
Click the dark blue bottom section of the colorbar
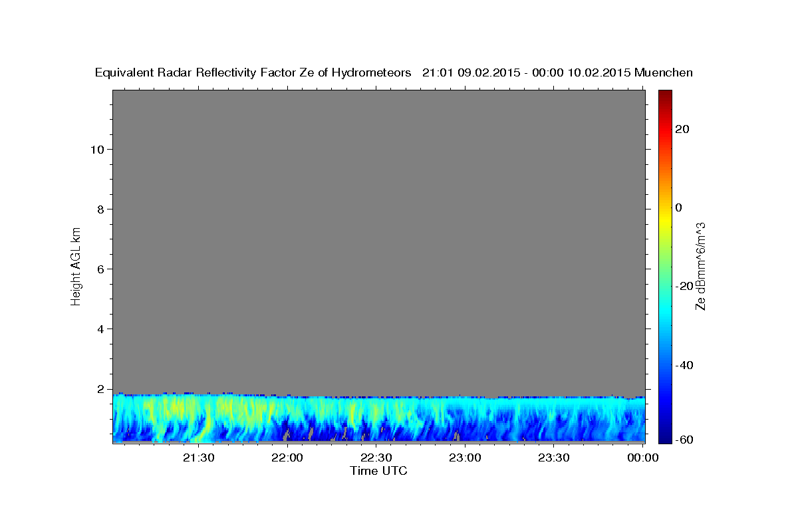coord(665,429)
